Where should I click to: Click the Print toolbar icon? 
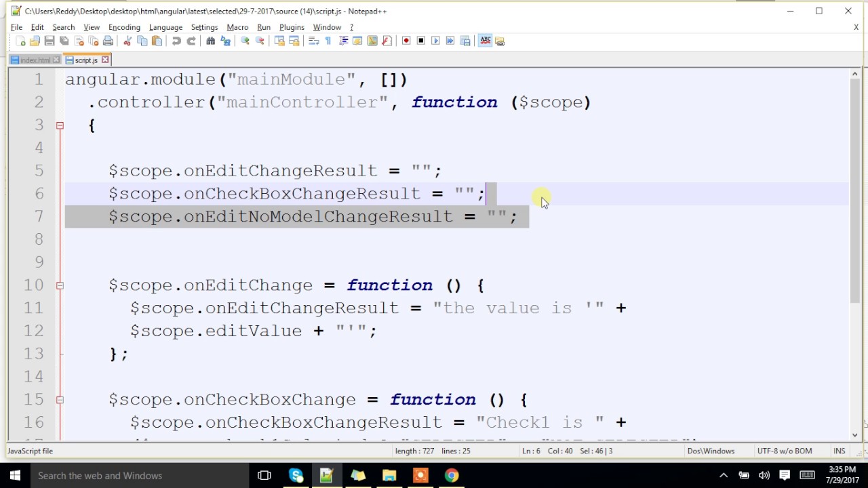pos(108,41)
